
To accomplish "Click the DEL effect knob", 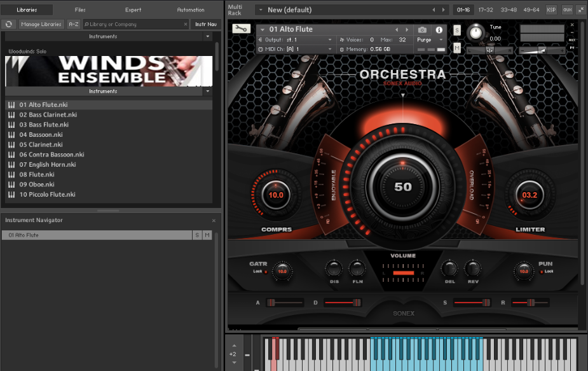I will tap(449, 268).
